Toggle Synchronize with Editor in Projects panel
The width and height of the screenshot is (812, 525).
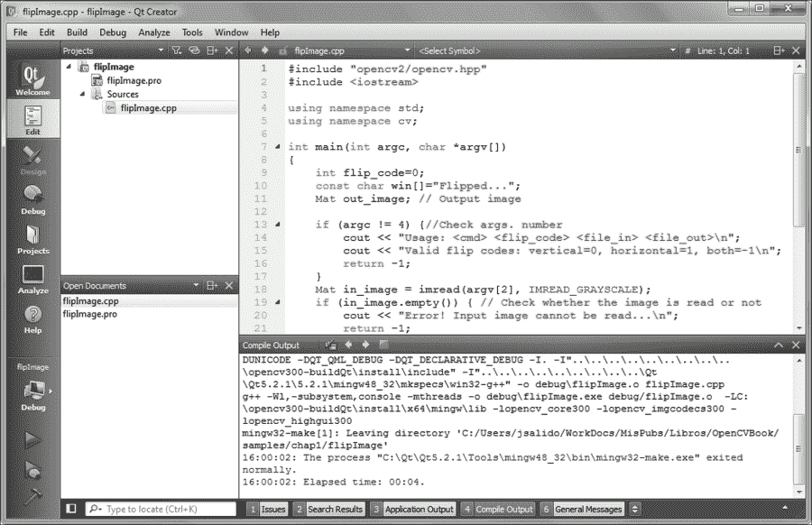[x=193, y=51]
